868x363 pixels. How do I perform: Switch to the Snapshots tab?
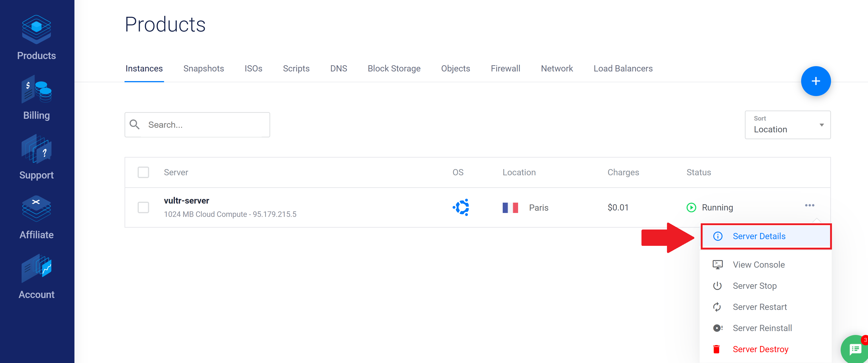click(x=204, y=69)
